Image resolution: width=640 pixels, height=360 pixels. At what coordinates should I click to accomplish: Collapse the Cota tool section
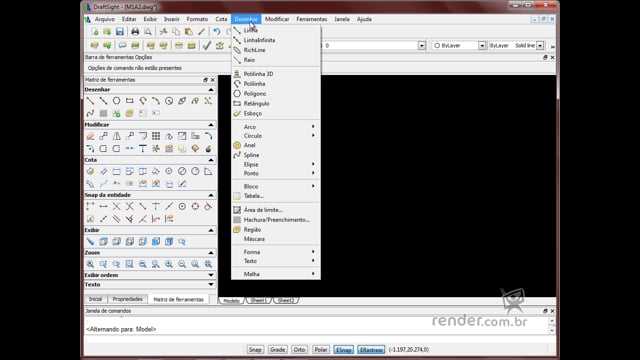(x=211, y=160)
